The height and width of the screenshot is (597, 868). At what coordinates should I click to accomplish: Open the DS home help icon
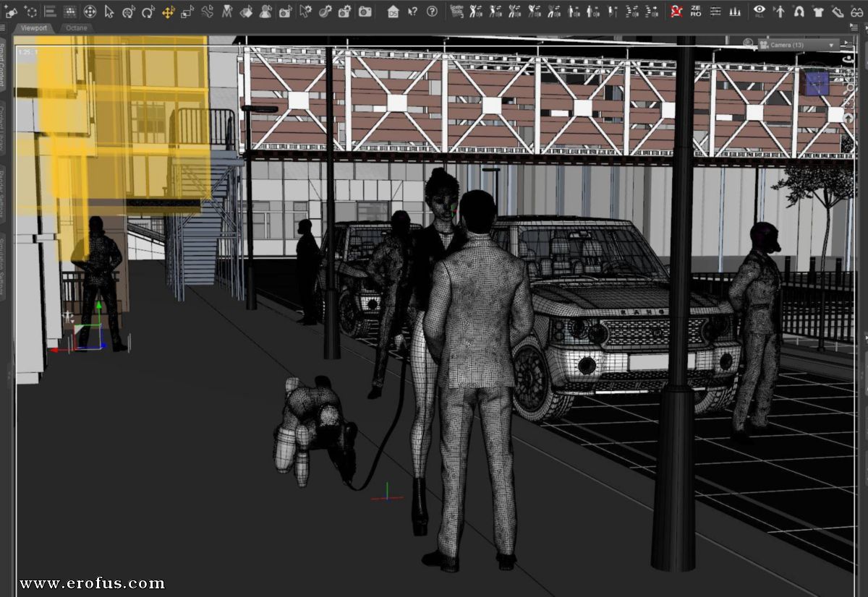(x=393, y=11)
